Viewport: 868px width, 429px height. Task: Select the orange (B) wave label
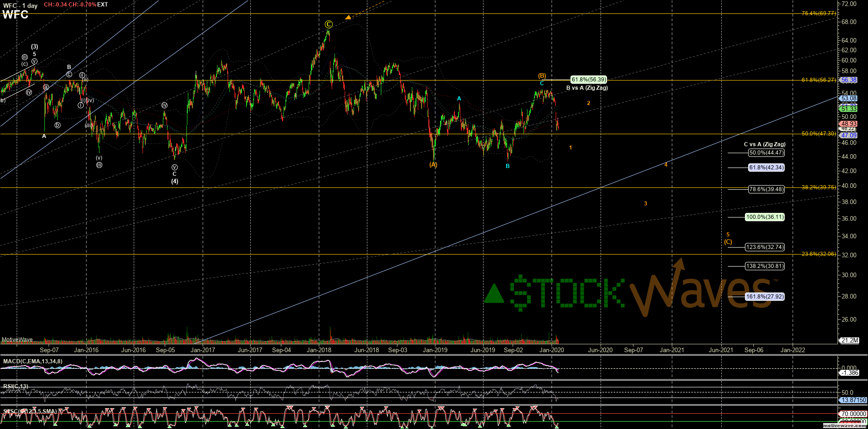542,76
